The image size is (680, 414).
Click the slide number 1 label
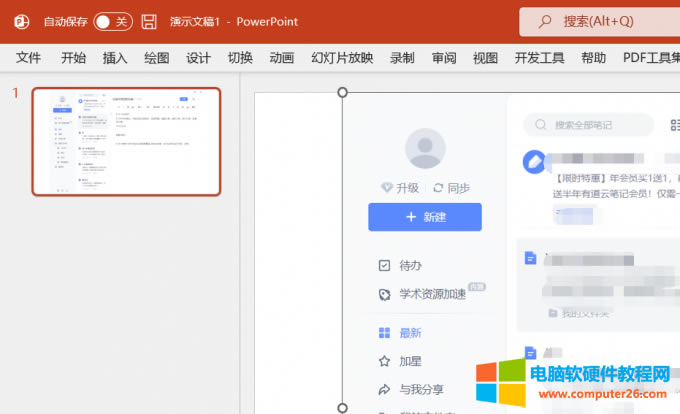(16, 93)
